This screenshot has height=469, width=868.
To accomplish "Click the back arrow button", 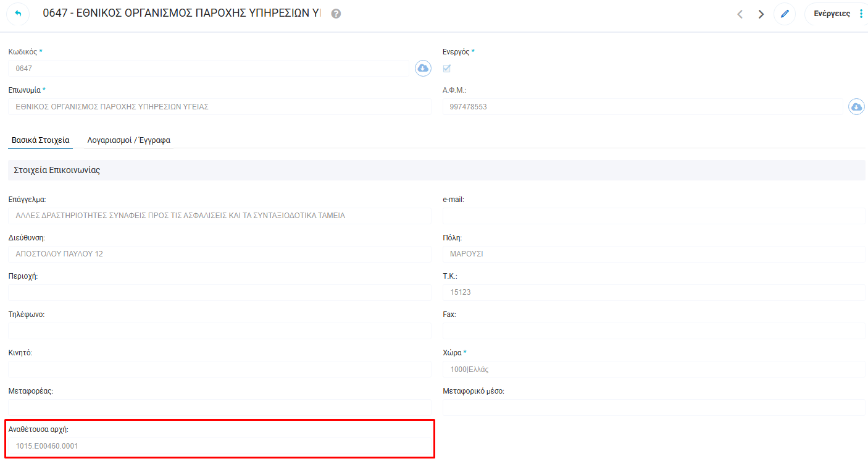I will [x=17, y=14].
